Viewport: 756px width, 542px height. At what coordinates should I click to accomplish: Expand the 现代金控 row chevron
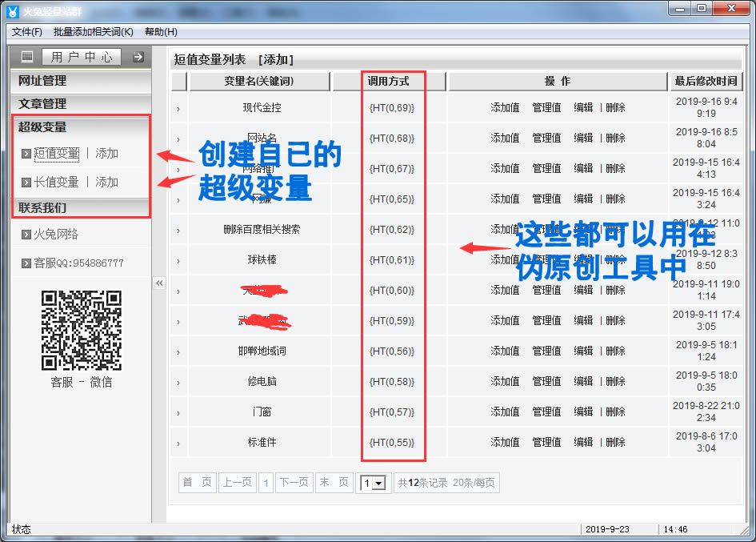click(178, 108)
